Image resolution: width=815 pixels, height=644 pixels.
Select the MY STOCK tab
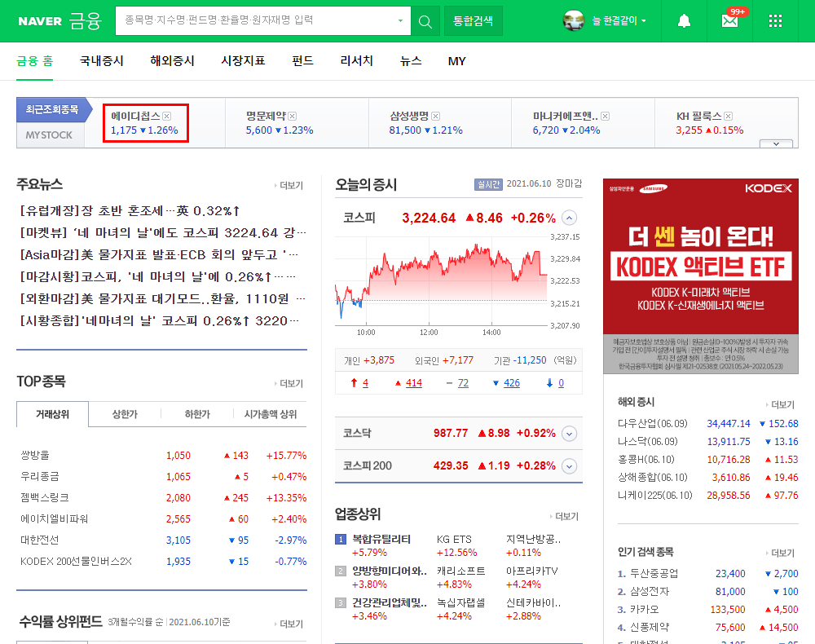(x=49, y=135)
